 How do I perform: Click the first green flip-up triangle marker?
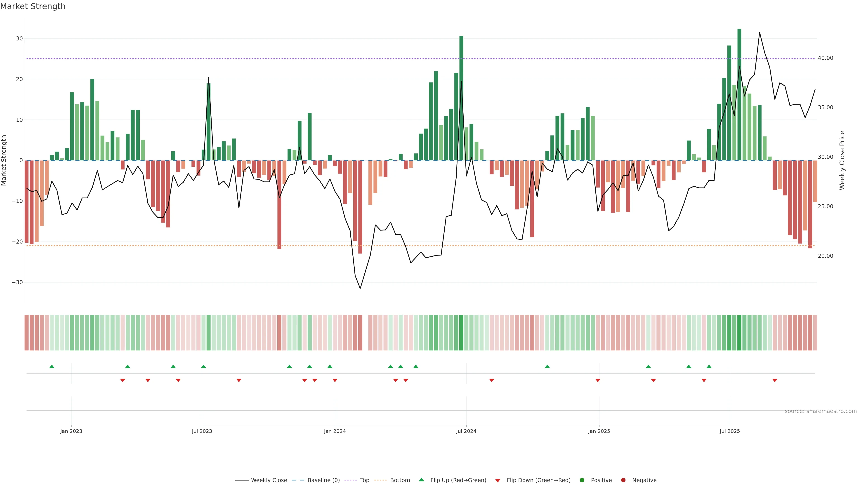click(52, 366)
